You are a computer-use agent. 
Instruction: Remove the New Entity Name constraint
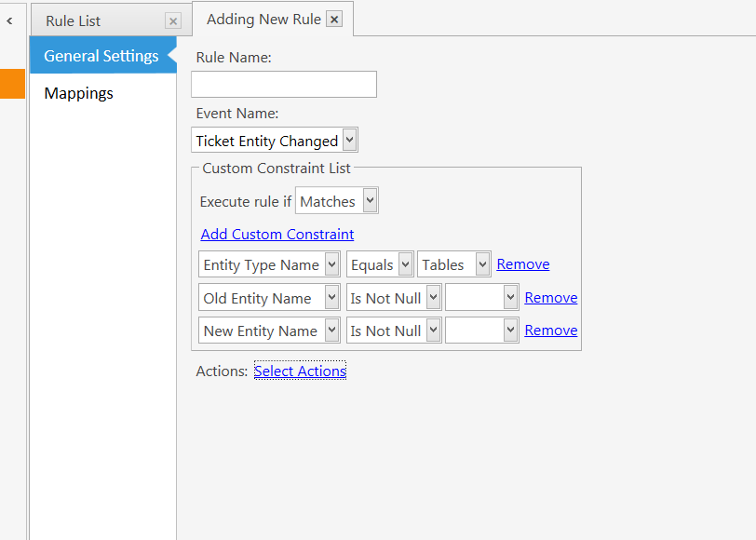pos(551,331)
